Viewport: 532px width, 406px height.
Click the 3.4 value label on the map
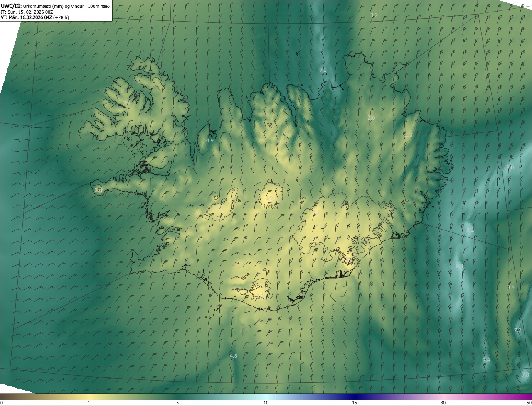point(511,287)
